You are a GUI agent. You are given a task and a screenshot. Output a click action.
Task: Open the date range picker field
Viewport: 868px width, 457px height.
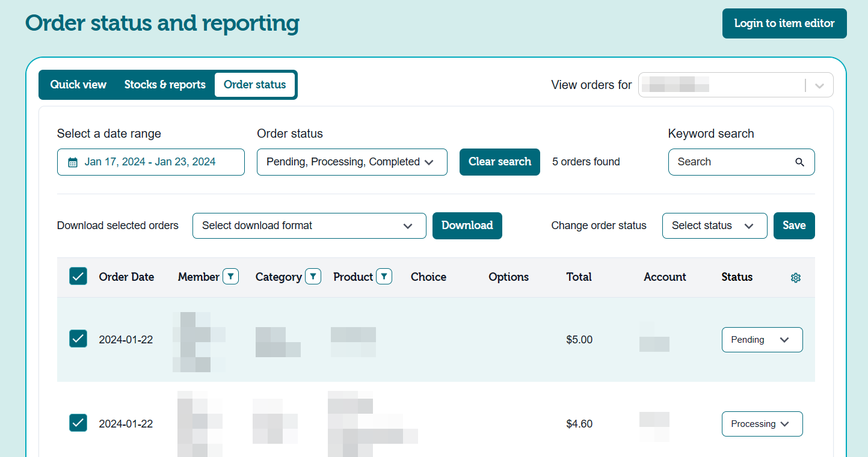(x=151, y=162)
